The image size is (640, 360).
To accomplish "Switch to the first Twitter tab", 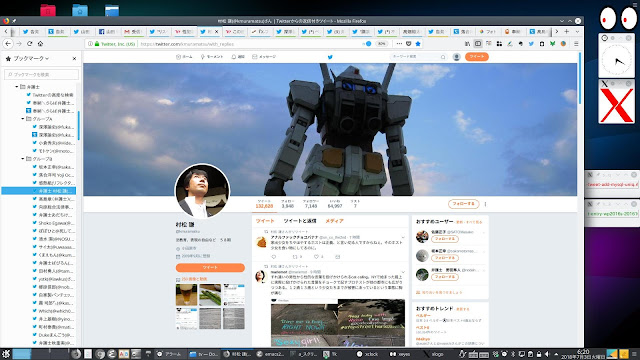I will click(31, 31).
